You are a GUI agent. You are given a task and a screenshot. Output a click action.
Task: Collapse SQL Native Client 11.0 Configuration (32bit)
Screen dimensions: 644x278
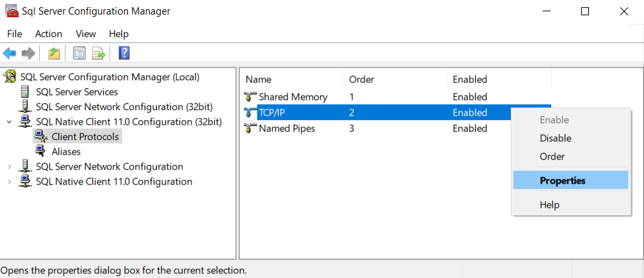pyautogui.click(x=9, y=121)
